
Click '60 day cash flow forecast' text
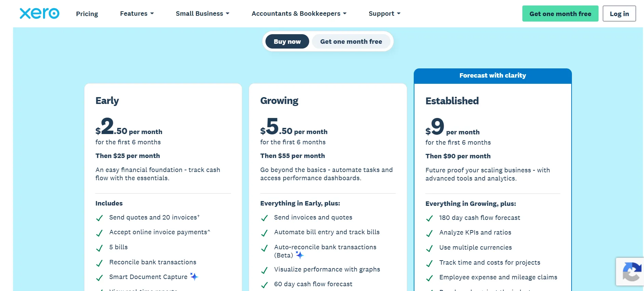point(313,284)
